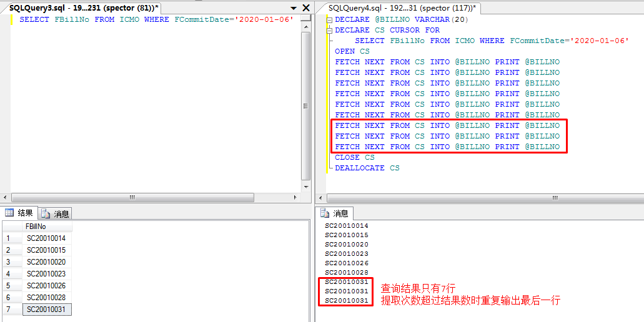Click left arrow of right editor horizontal scrollbar

coord(322,198)
